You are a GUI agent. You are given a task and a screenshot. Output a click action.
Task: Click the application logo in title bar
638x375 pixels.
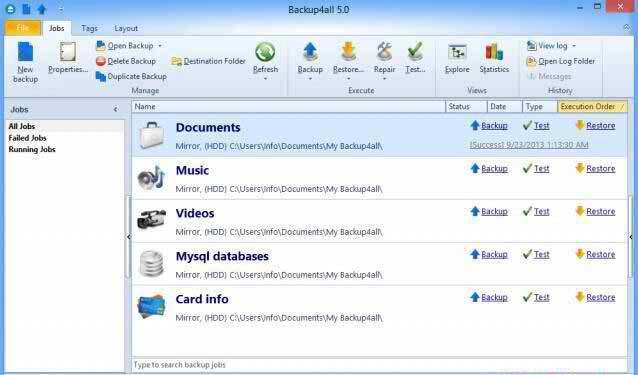[11, 9]
